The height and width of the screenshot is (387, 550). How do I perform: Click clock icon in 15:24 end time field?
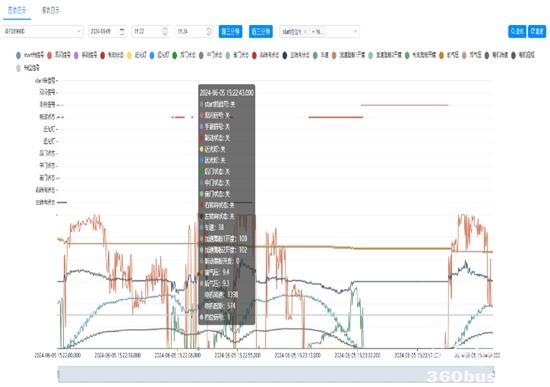pos(209,32)
